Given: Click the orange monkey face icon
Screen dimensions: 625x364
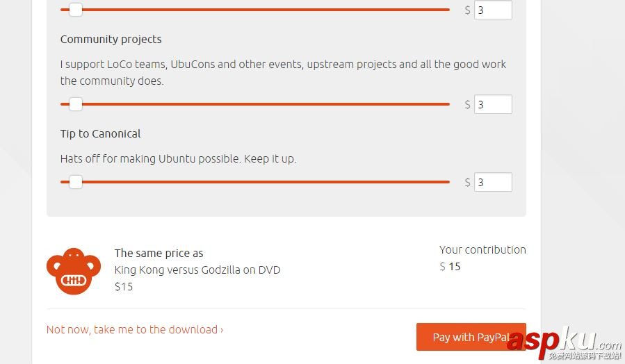Looking at the screenshot, I should coord(73,271).
